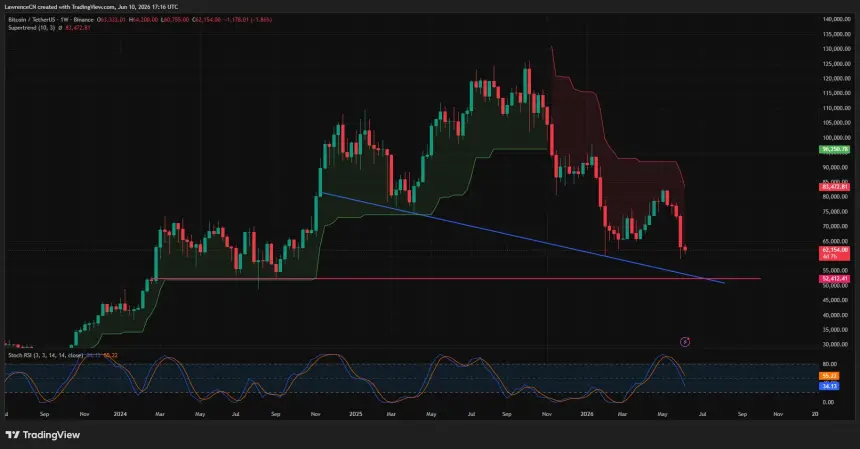Click the 45,000.00 price axis label
This screenshot has width=860, height=449.
[x=836, y=300]
